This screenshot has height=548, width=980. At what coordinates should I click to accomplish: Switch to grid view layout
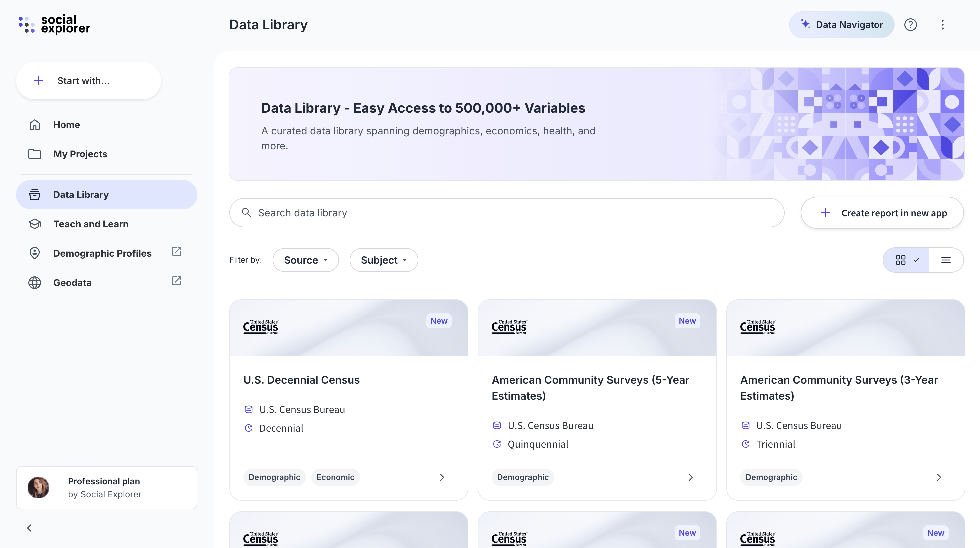click(x=906, y=260)
